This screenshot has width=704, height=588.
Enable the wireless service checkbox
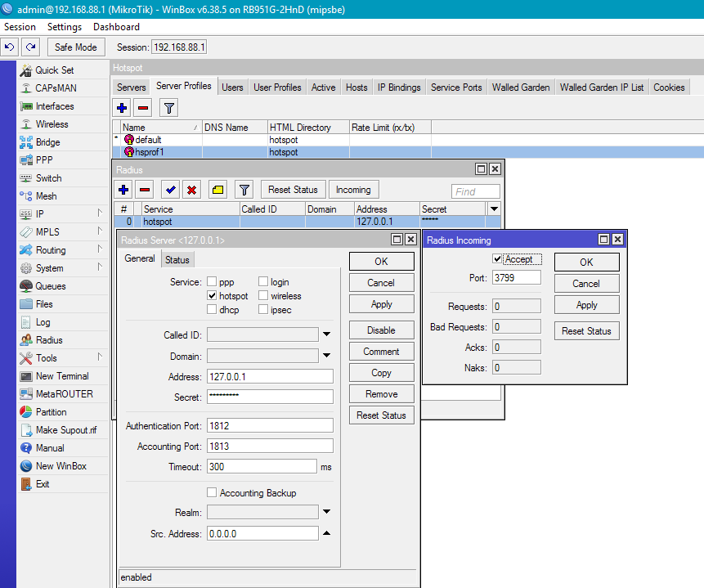click(263, 295)
